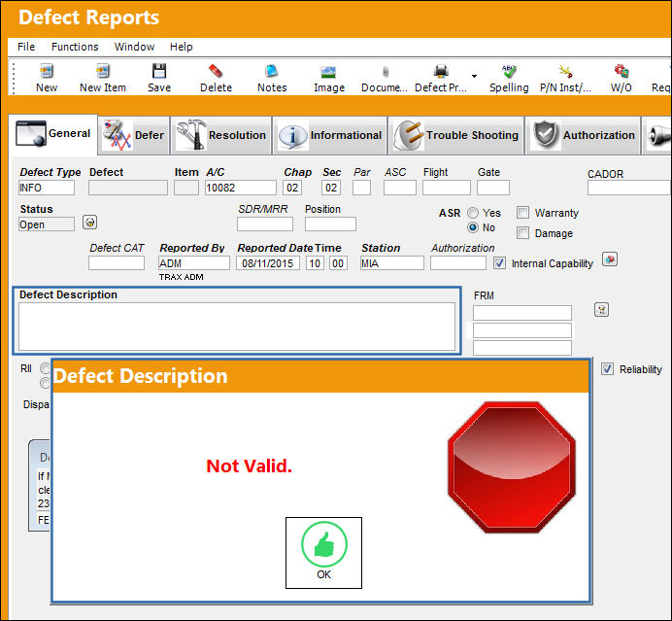Image resolution: width=672 pixels, height=621 pixels.
Task: Open the Window menu
Action: [x=134, y=47]
